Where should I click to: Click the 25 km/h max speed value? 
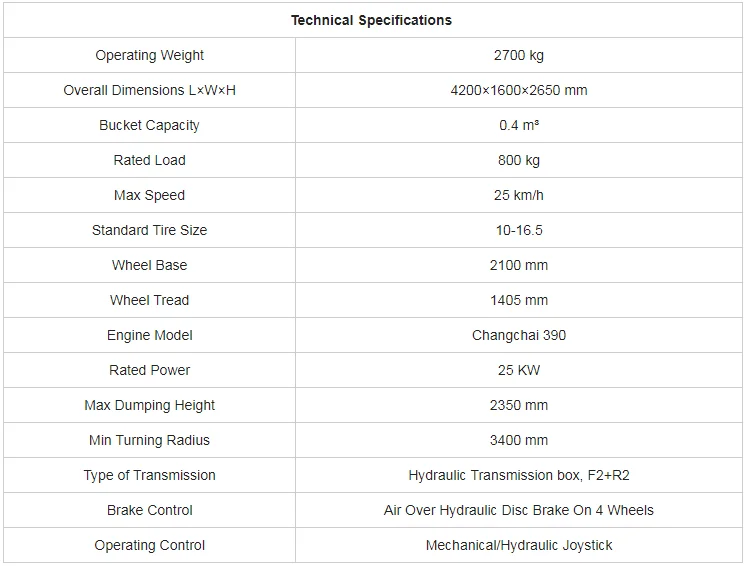click(519, 195)
